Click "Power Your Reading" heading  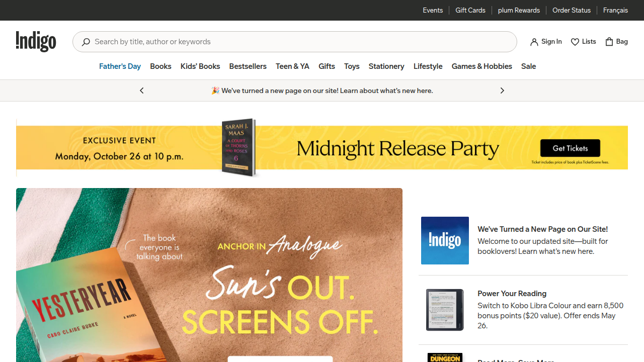[x=512, y=294]
